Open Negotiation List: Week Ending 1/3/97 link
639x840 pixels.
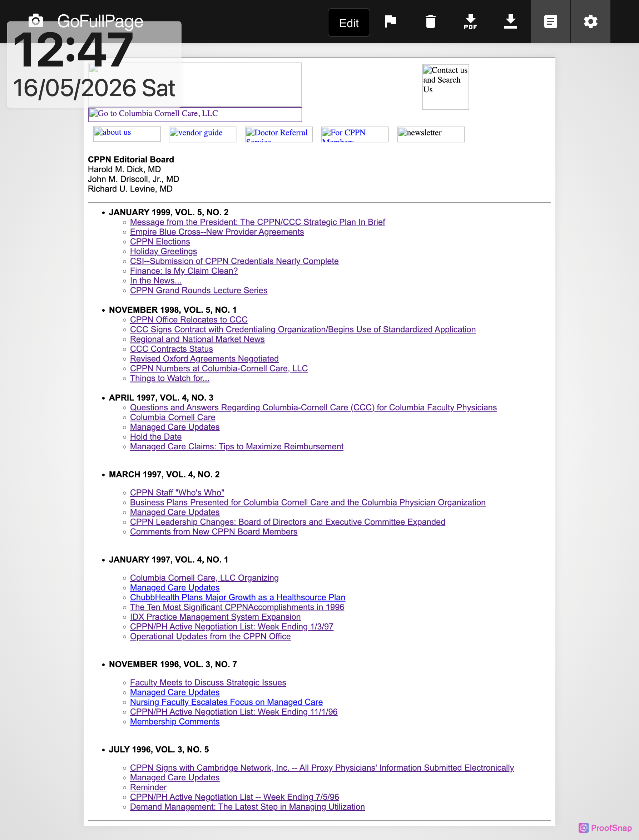tap(232, 627)
